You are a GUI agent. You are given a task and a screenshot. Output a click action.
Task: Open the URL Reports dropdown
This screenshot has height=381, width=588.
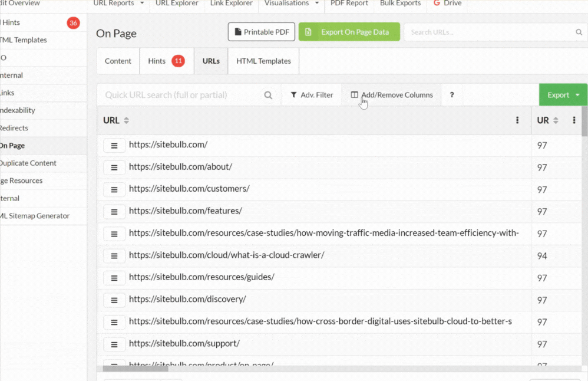click(118, 4)
